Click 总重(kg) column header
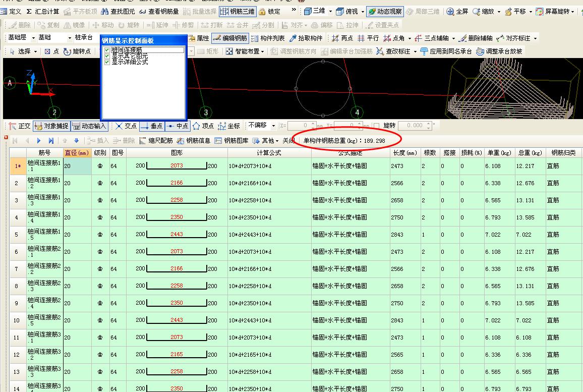This screenshot has width=583, height=392. [x=530, y=153]
